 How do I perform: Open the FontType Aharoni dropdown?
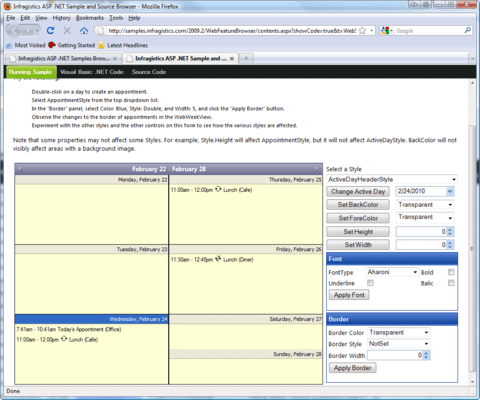[392, 272]
